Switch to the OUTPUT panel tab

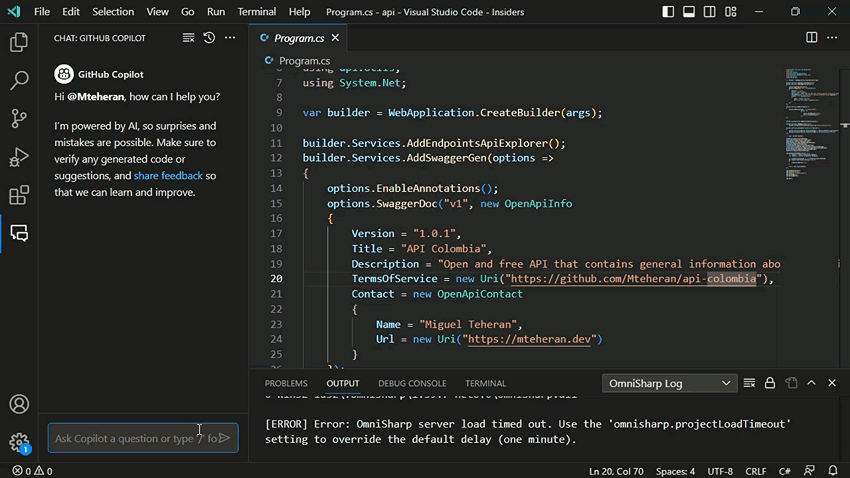pyautogui.click(x=343, y=383)
